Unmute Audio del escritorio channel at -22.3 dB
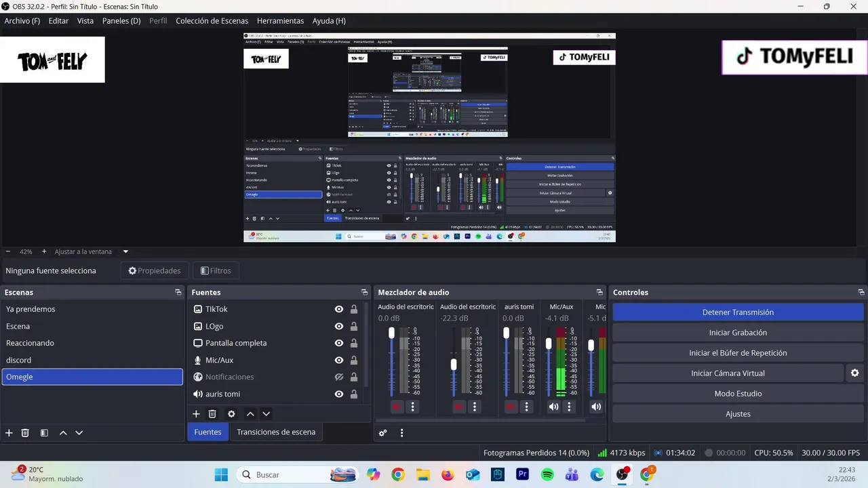This screenshot has width=868, height=488. 459,407
